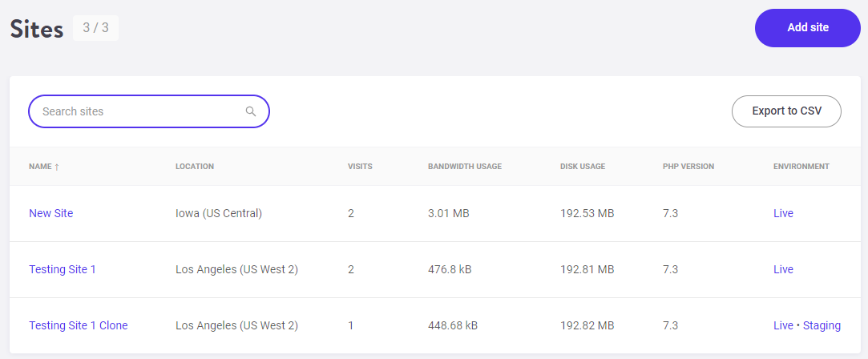Viewport: 868px width, 359px height.
Task: Click the Environment column header
Action: [801, 167]
